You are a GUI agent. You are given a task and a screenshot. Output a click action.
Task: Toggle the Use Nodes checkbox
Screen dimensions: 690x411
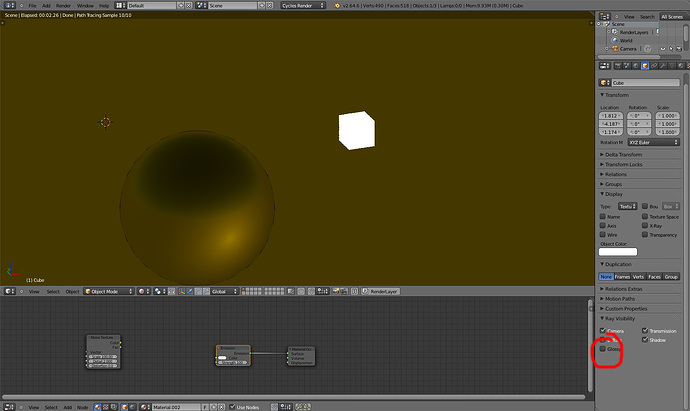[x=232, y=407]
